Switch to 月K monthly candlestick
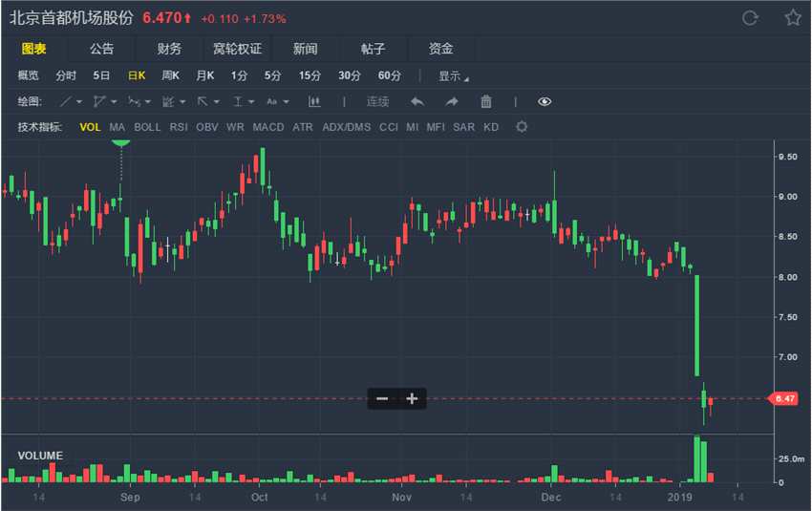 pyautogui.click(x=205, y=75)
